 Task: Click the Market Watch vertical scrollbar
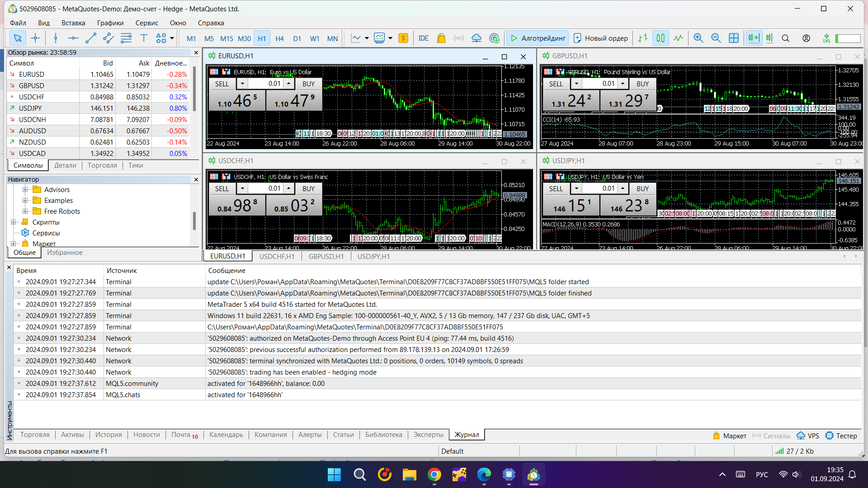tap(194, 89)
